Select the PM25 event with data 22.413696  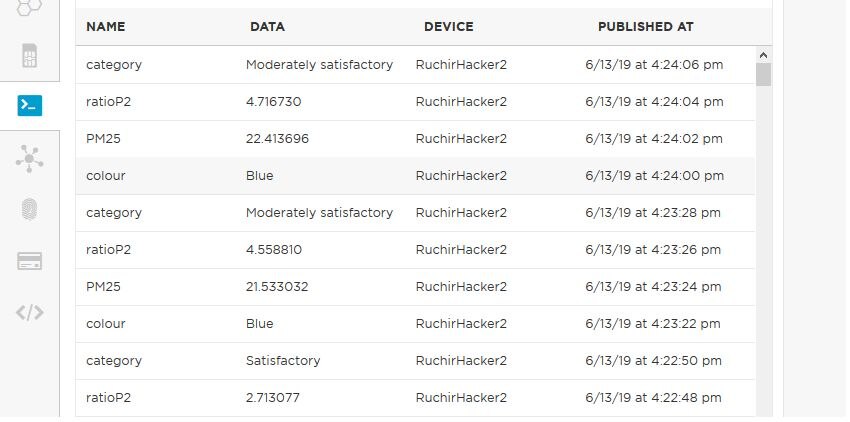point(415,139)
